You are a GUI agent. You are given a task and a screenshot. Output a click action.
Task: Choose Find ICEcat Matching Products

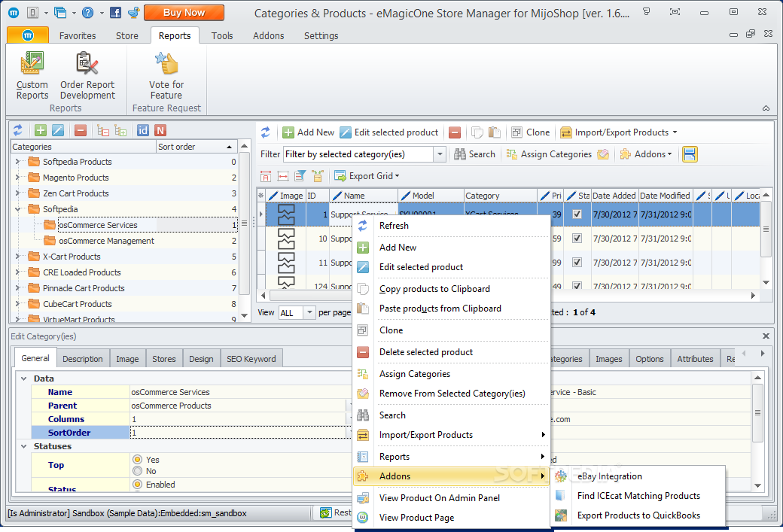pos(638,496)
